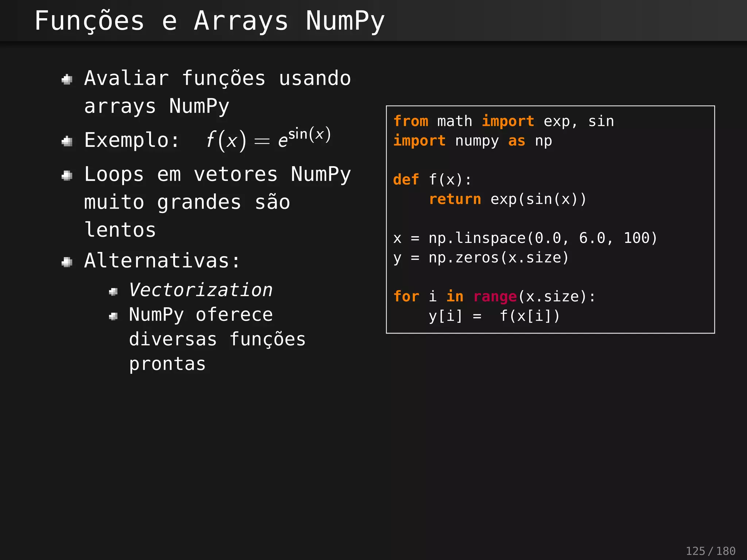Viewport: 747px width, 560px height.
Task: Click the code line 'for i in range(x.size):'
Action: point(495,297)
